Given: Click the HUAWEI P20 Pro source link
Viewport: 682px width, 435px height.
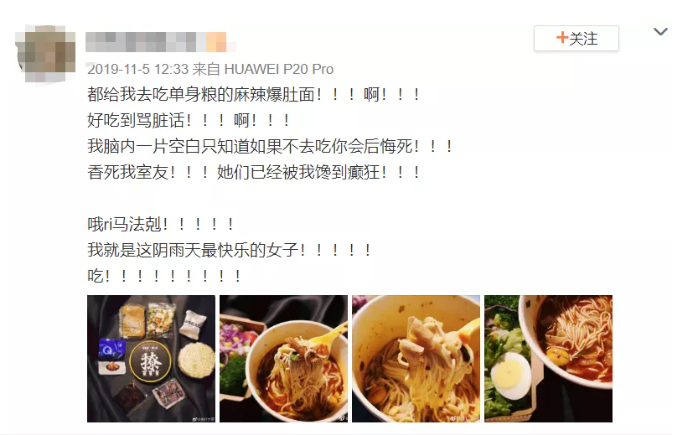Looking at the screenshot, I should tap(279, 69).
